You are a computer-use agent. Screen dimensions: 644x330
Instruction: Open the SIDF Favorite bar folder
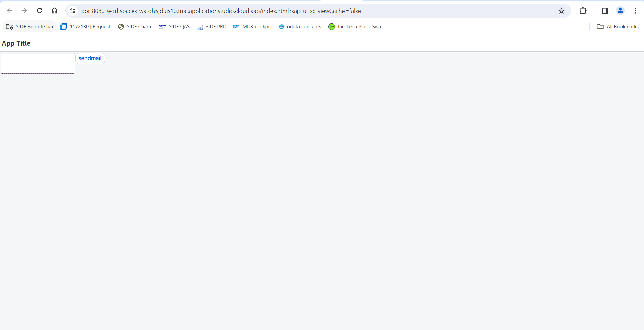coord(29,26)
